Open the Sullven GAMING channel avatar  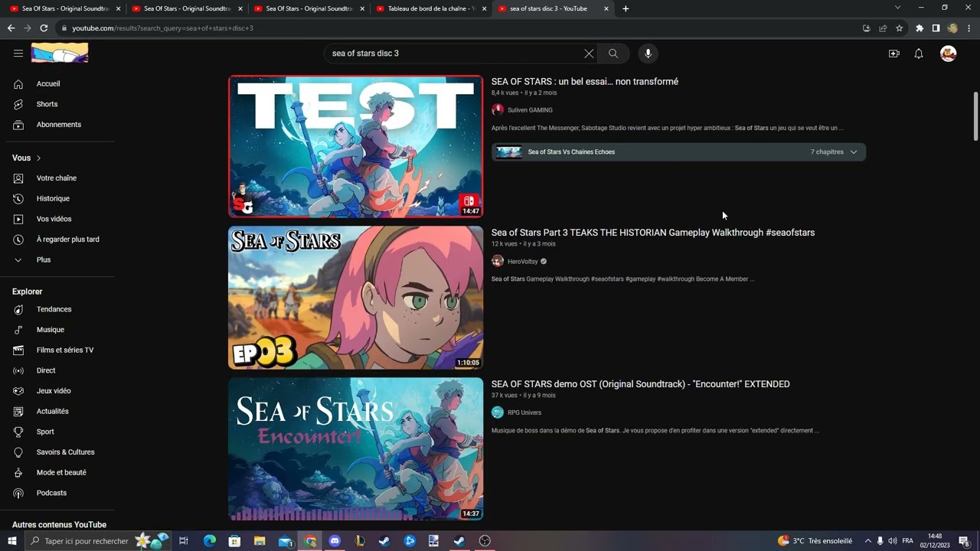click(x=498, y=110)
